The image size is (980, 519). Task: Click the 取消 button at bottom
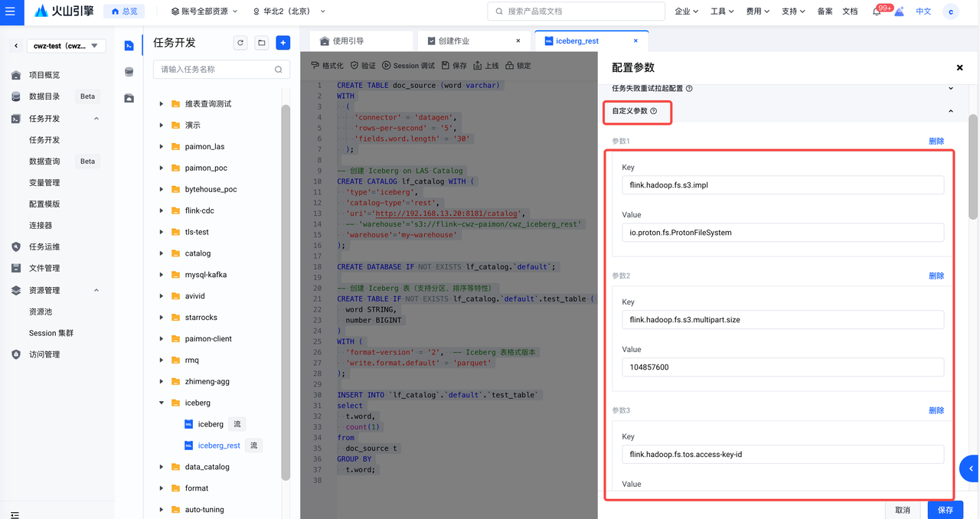(903, 510)
